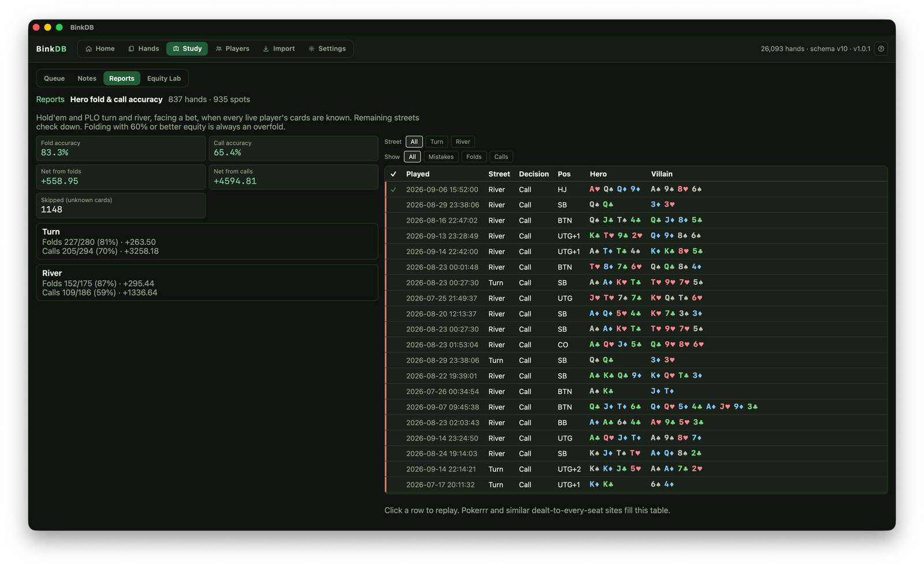This screenshot has width=924, height=568.
Task: Open the Home tab
Action: coord(100,49)
